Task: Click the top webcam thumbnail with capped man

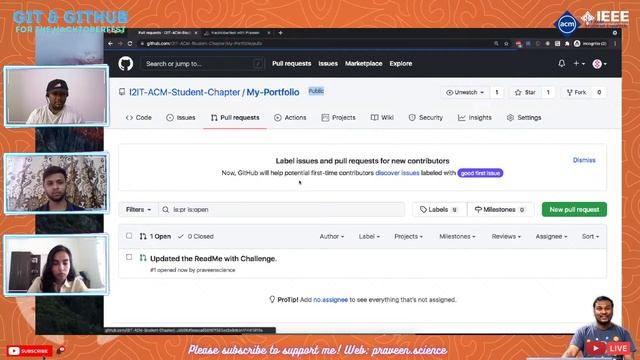Action: tap(56, 96)
